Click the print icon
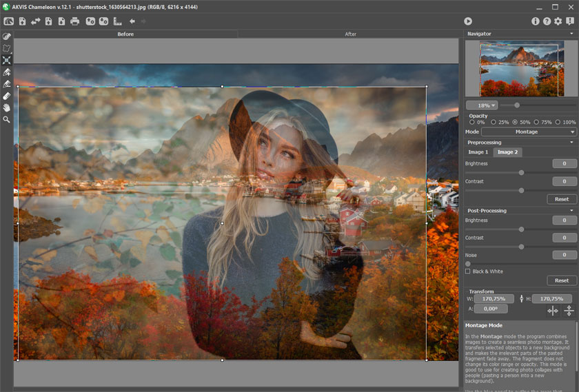 coord(74,21)
